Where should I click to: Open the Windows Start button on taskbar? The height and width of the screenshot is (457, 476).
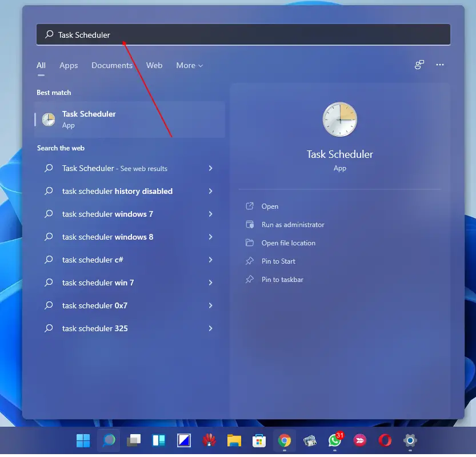click(83, 440)
